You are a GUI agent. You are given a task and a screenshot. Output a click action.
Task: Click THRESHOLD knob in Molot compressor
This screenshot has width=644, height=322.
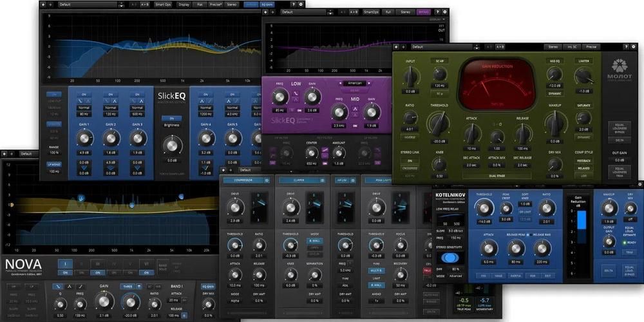(x=439, y=124)
